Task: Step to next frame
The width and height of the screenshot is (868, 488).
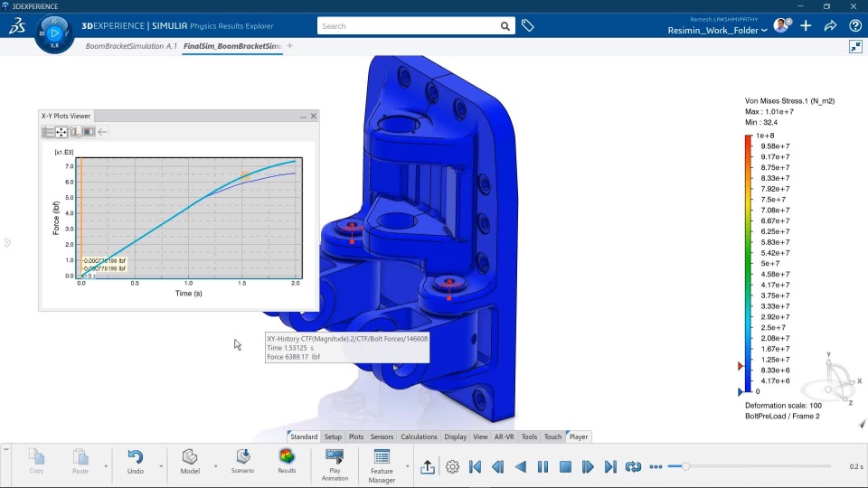Action: 588,467
